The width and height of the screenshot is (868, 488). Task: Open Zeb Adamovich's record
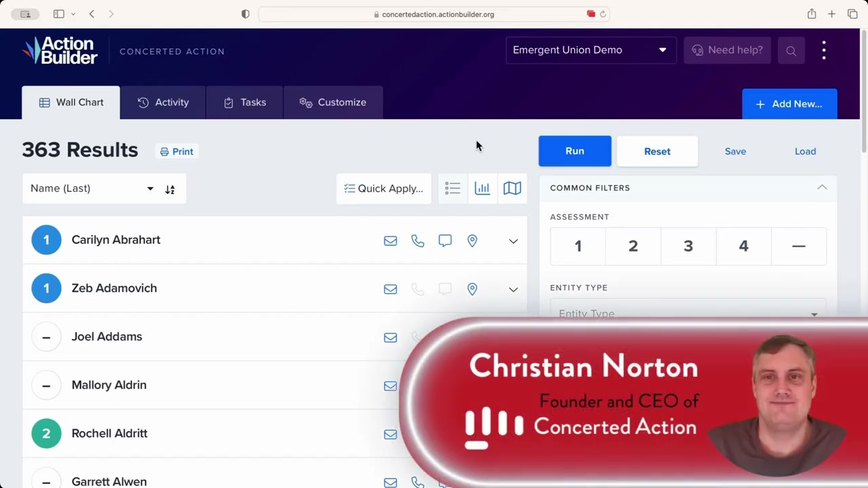coord(114,288)
